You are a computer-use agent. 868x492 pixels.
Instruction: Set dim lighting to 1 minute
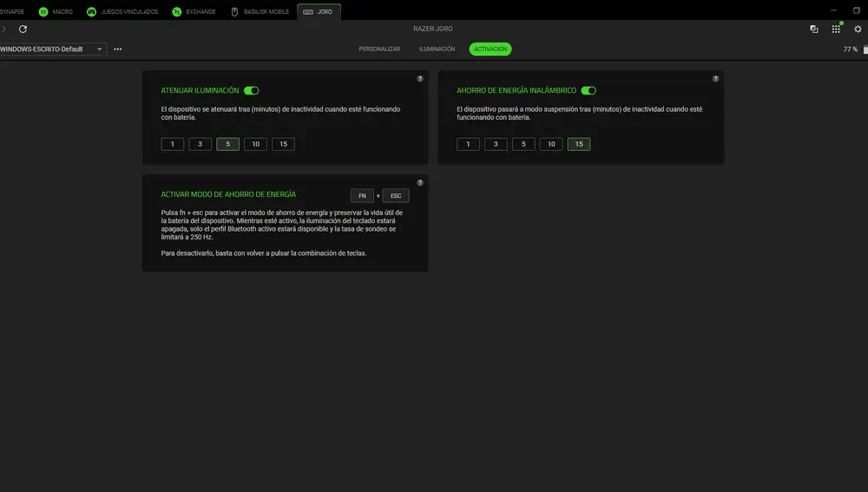172,144
